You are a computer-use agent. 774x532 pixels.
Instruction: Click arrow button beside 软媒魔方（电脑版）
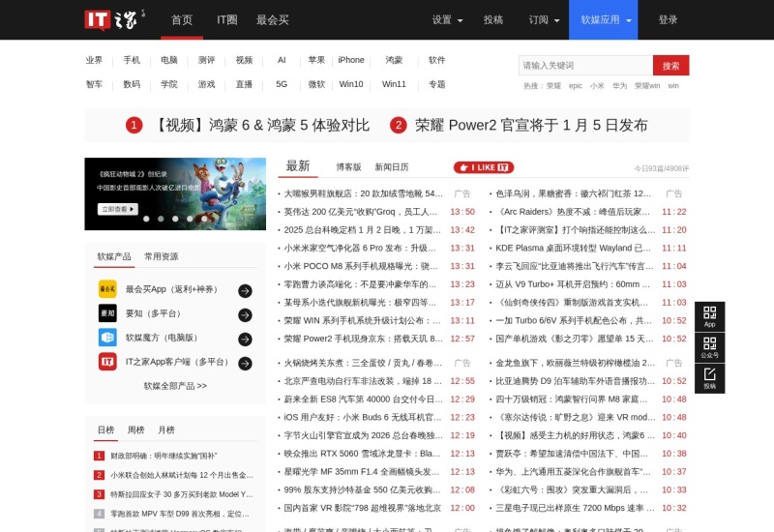tap(245, 340)
